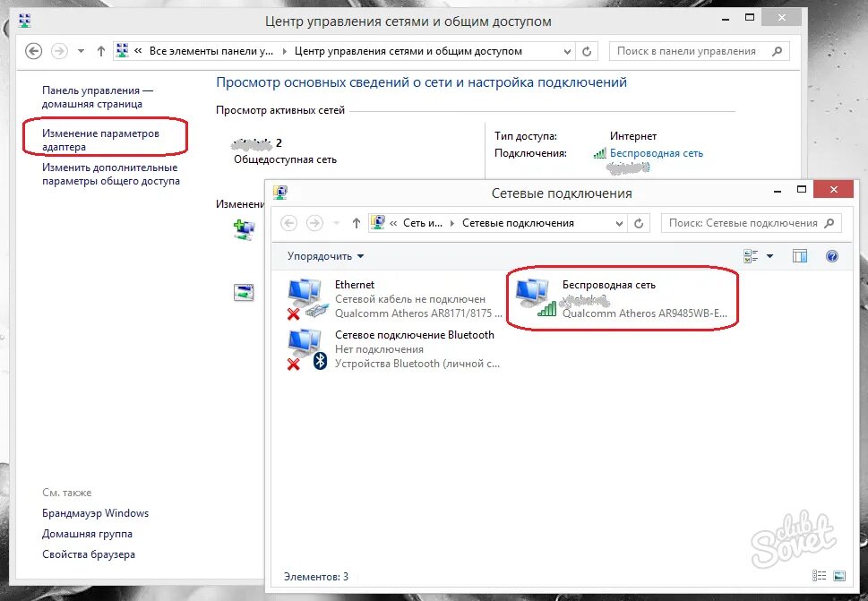Click change view icon in Сетевые подключения toolbar
The width and height of the screenshot is (868, 601).
[751, 255]
